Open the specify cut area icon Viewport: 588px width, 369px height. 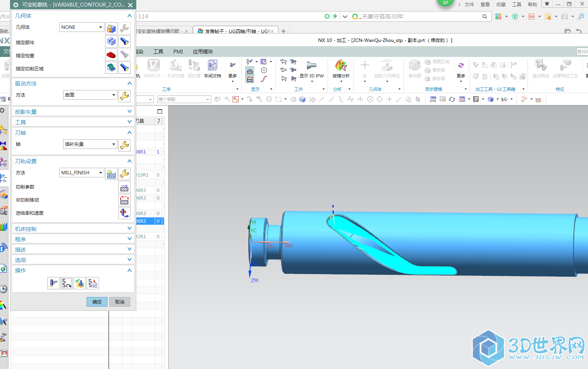[111, 68]
